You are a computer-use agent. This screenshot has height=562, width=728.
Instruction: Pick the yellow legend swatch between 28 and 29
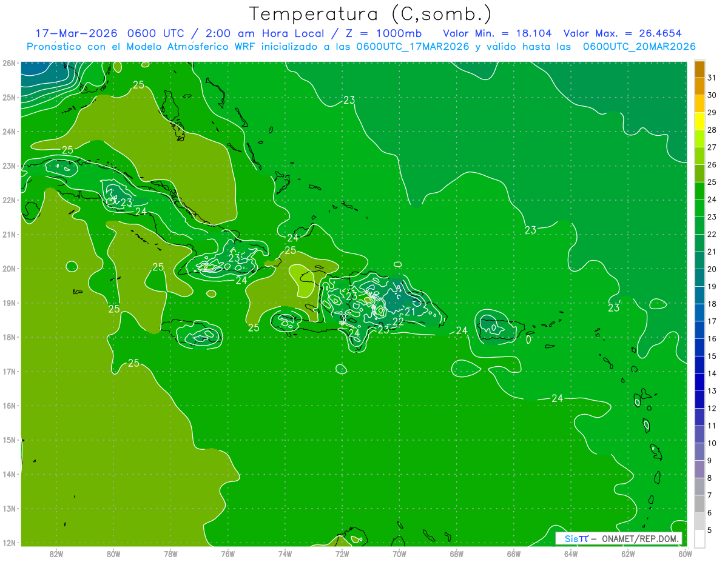(x=700, y=121)
